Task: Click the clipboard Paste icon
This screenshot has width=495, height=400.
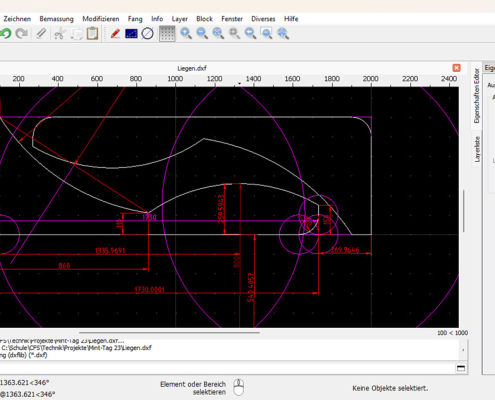Action: click(x=92, y=34)
